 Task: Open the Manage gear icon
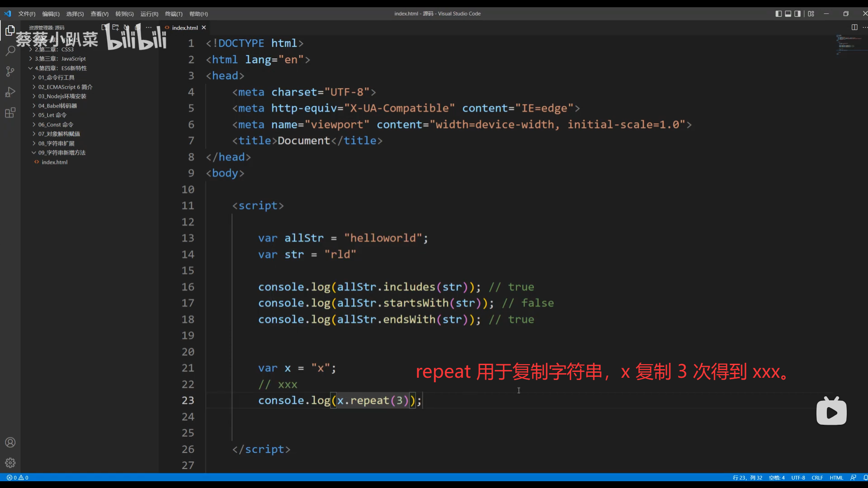[x=10, y=463]
